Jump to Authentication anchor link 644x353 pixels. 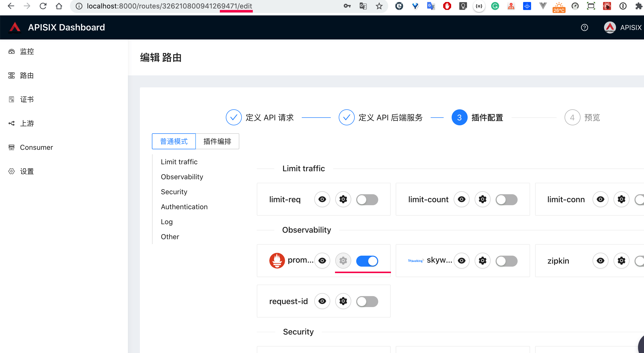184,207
